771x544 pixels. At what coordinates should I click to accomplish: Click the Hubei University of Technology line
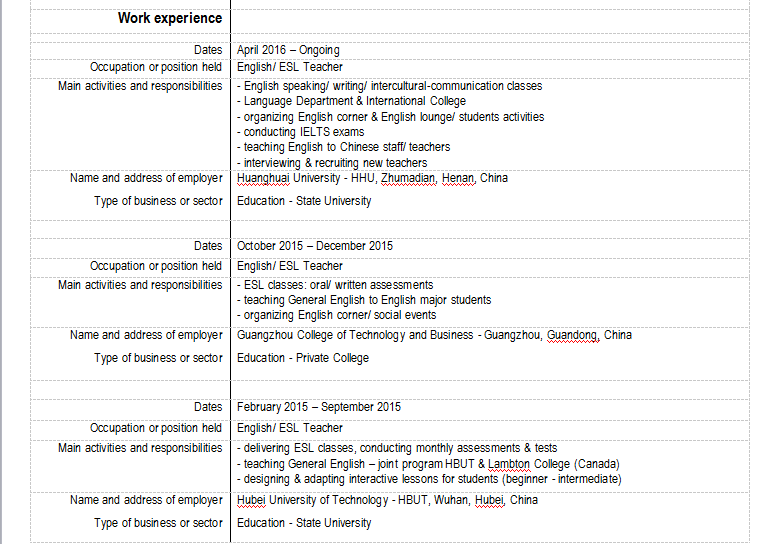tap(387, 500)
